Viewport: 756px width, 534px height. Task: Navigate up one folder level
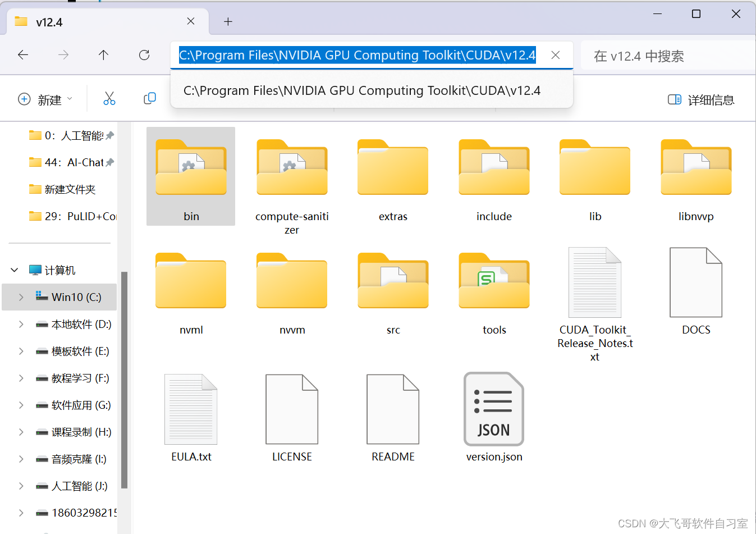tap(103, 55)
